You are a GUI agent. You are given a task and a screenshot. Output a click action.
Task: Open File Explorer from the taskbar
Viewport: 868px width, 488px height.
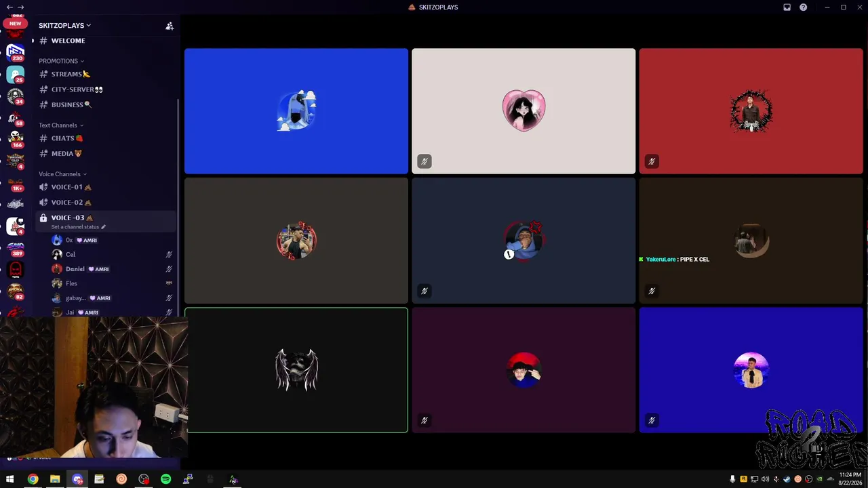[x=55, y=479]
